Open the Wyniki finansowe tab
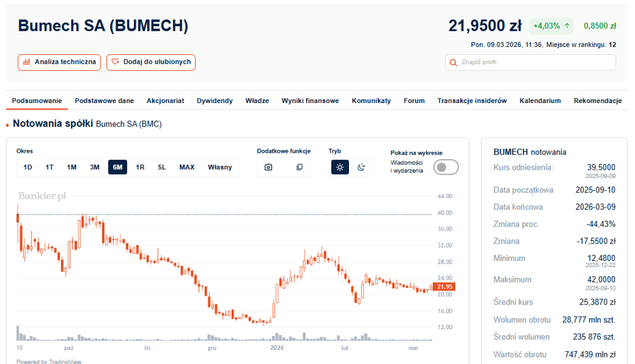635x364 pixels. point(310,101)
